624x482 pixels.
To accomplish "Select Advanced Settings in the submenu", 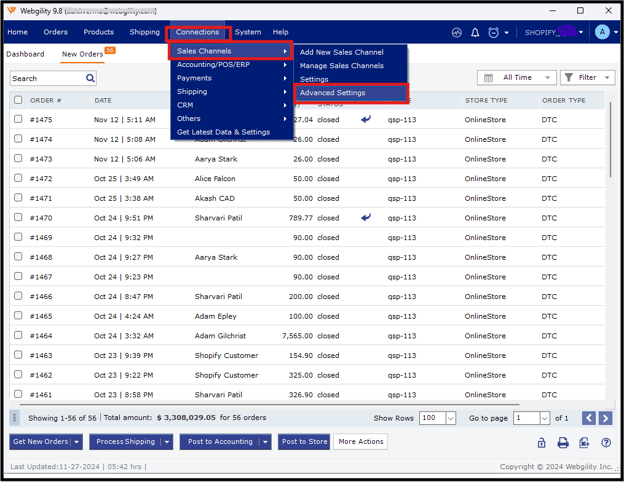I will click(x=332, y=93).
